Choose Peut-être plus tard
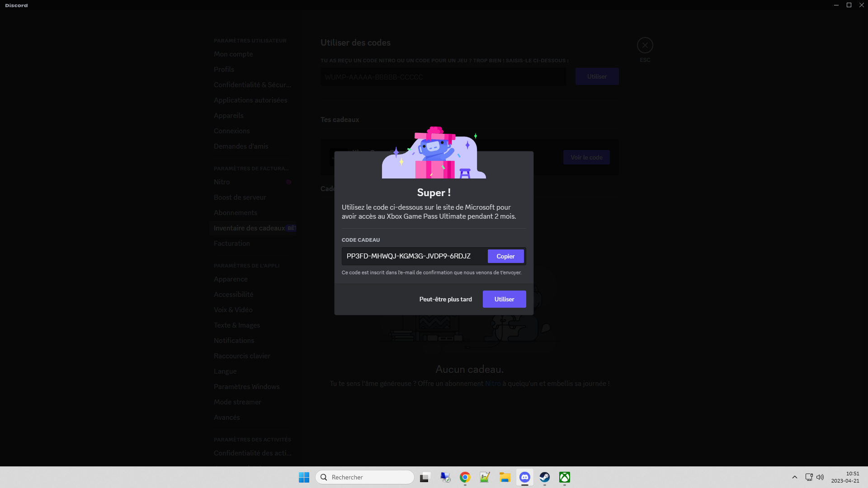The height and width of the screenshot is (488, 868). tap(445, 299)
